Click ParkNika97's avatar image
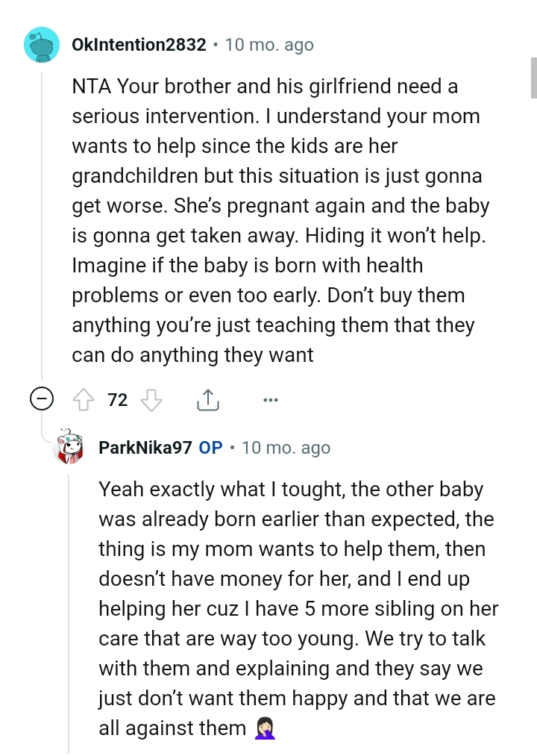Image resolution: width=537 pixels, height=756 pixels. point(71,448)
